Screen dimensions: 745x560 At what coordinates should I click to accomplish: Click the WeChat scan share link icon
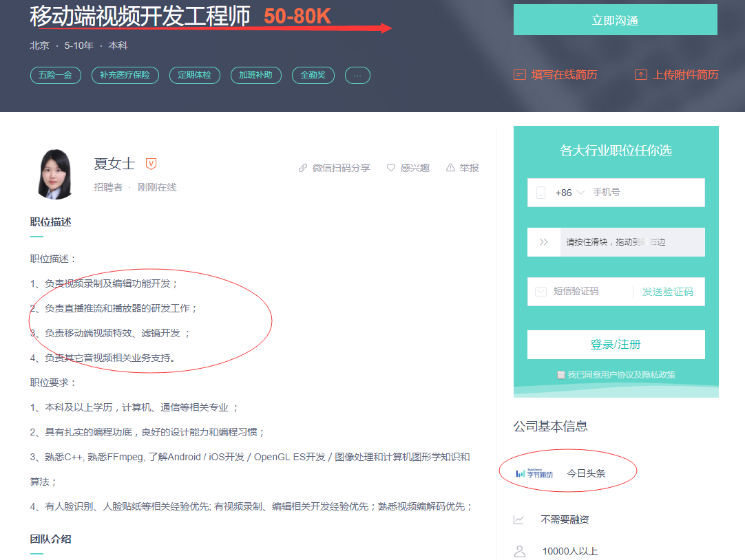click(x=303, y=168)
